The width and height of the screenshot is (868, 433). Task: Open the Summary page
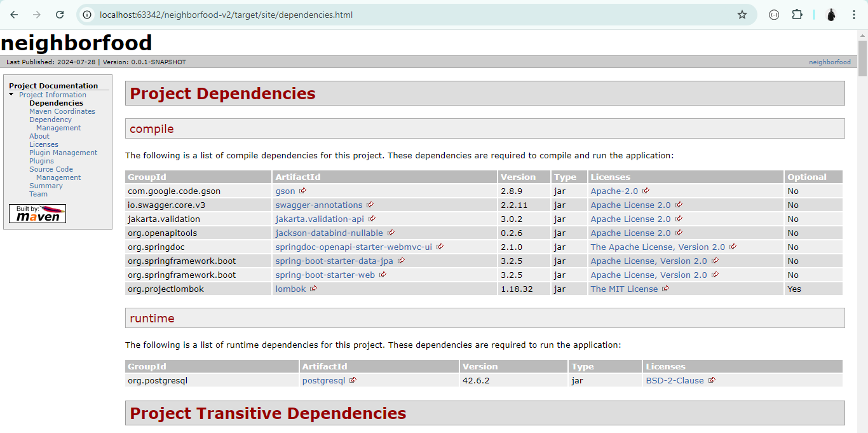point(46,186)
